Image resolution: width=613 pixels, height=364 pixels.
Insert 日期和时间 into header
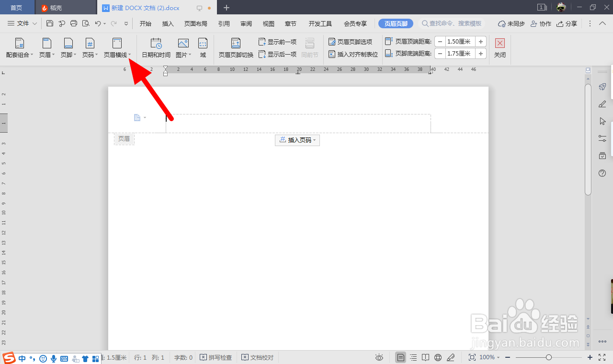(x=156, y=48)
